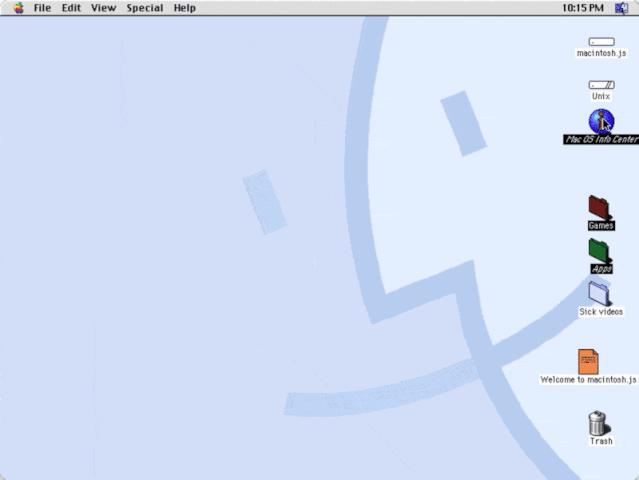Select the Welcome to macintosh.js document icon
The height and width of the screenshot is (480, 639).
[x=588, y=361]
